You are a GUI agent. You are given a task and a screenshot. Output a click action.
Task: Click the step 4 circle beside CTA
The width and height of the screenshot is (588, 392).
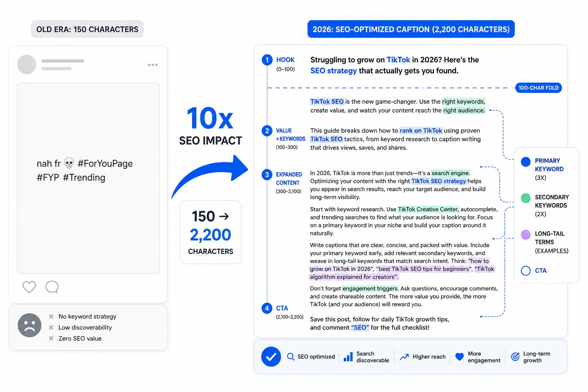267,308
